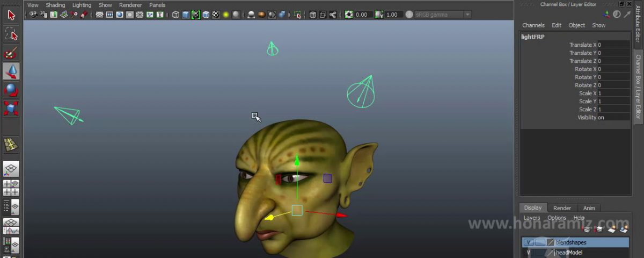Toggle the textured checker sphere icon

click(x=215, y=15)
